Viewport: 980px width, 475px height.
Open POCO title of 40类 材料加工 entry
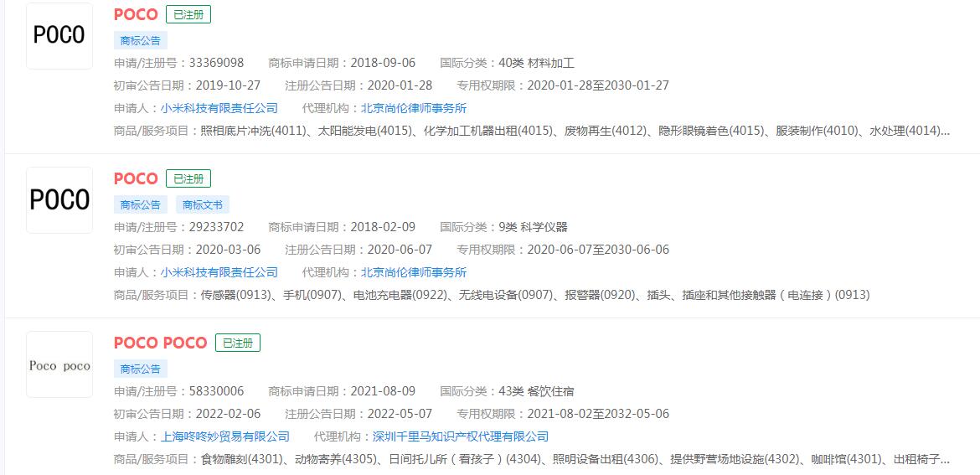136,15
